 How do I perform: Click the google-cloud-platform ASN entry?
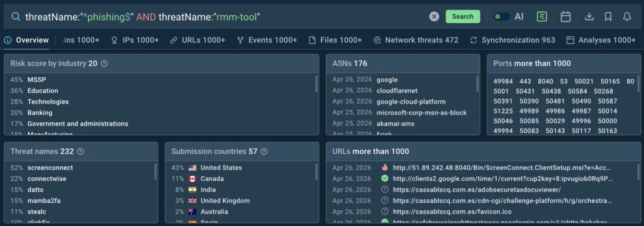(x=411, y=102)
